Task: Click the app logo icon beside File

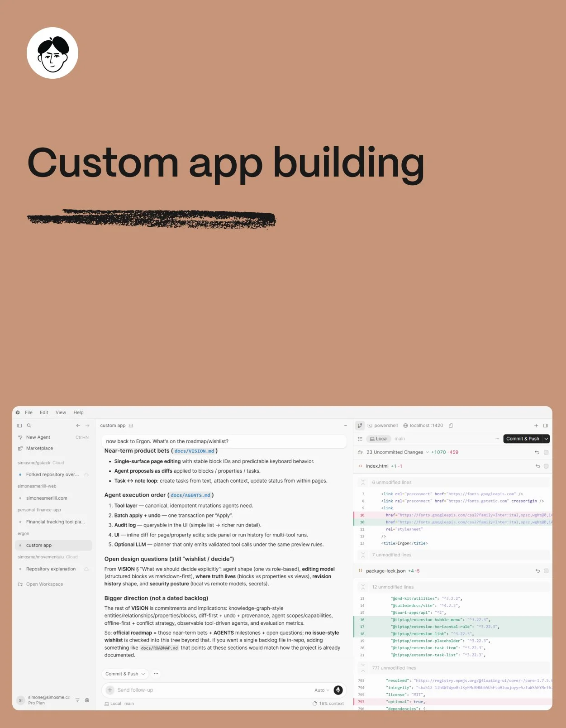Action: click(x=18, y=412)
